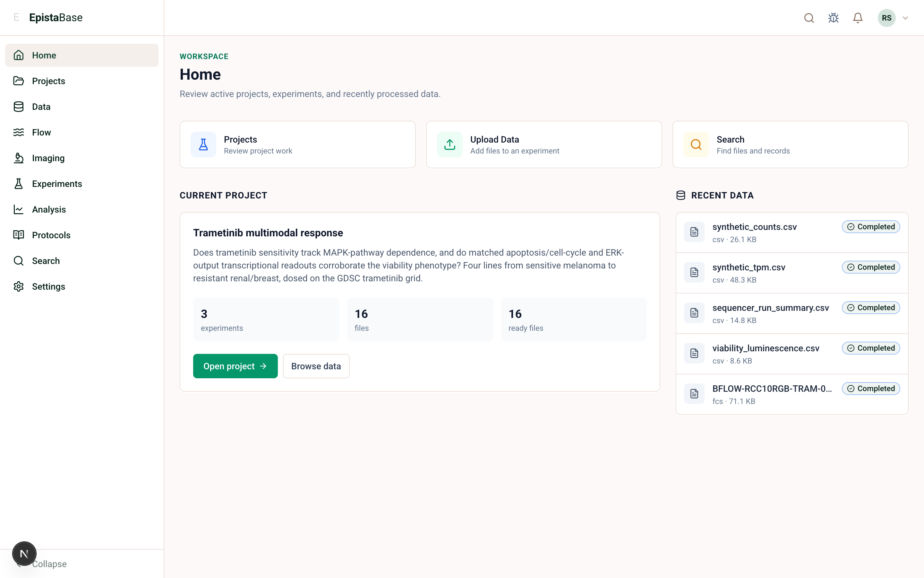Click the blue flask icon on Projects card

pos(203,144)
